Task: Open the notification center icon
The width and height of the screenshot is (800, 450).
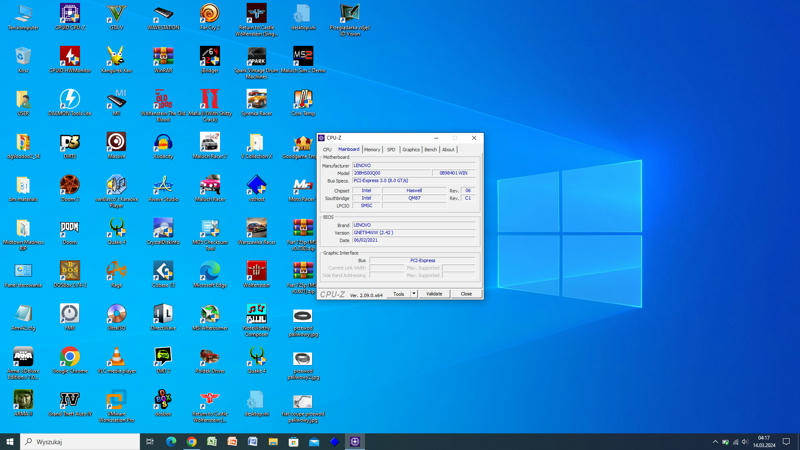Action: (x=786, y=441)
